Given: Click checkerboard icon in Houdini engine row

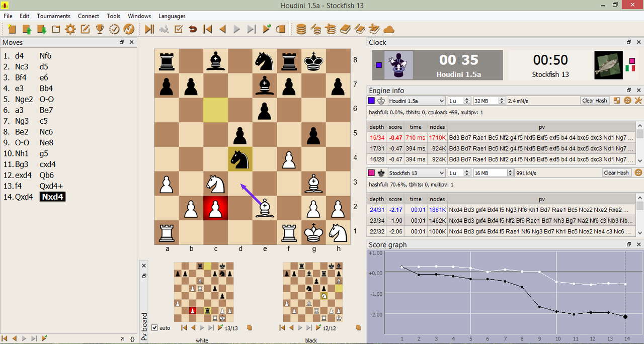Looking at the screenshot, I should coord(617,101).
